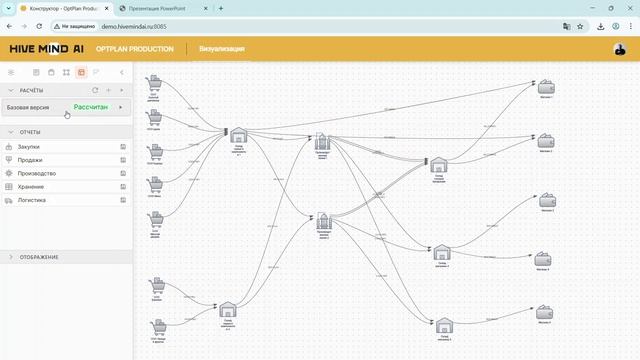Image resolution: width=640 pixels, height=360 pixels.
Task: Select the Магазин 4 wallet node
Action: [543, 259]
